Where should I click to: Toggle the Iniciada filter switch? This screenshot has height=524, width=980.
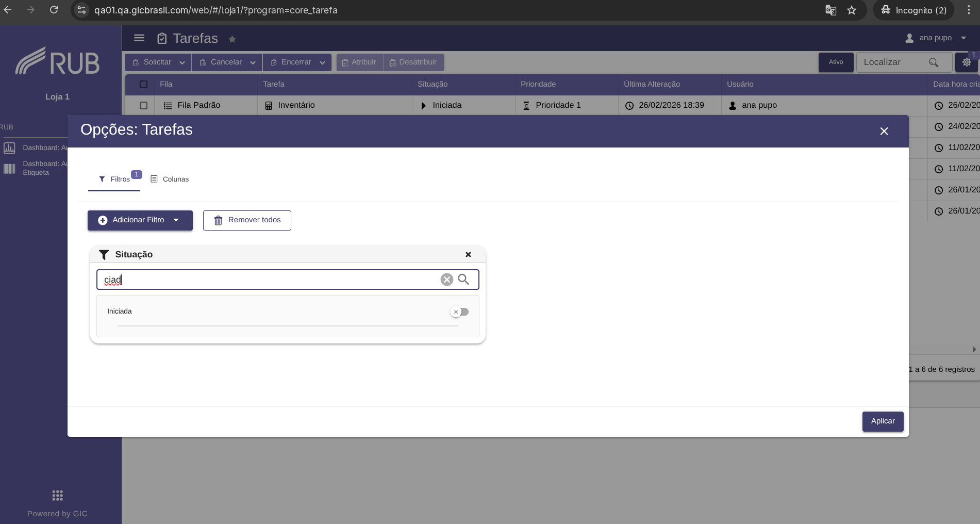tap(460, 312)
